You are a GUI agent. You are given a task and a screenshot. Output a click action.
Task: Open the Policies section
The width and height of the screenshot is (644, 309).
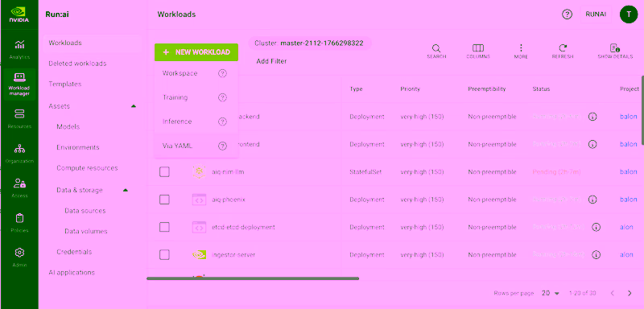coord(19,223)
